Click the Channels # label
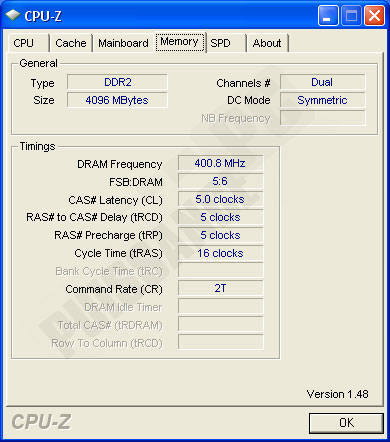The width and height of the screenshot is (390, 442). coord(243,83)
